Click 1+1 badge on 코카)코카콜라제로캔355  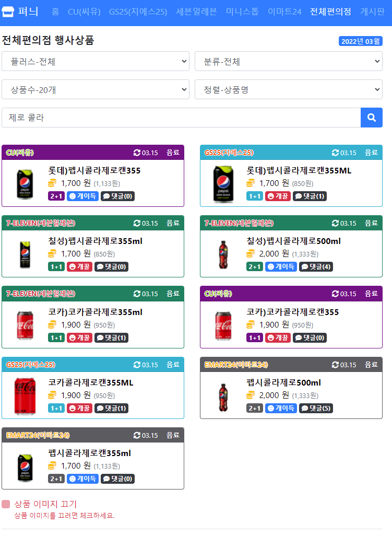255,337
